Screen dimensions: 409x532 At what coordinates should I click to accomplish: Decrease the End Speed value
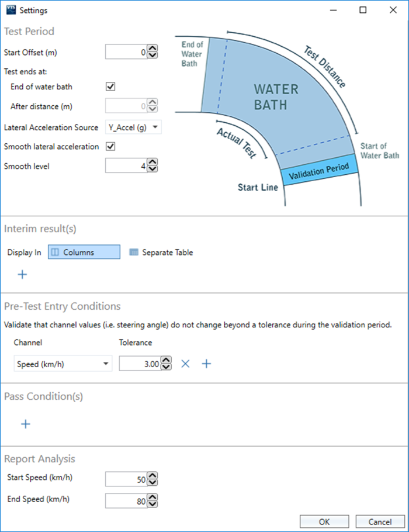(x=152, y=503)
